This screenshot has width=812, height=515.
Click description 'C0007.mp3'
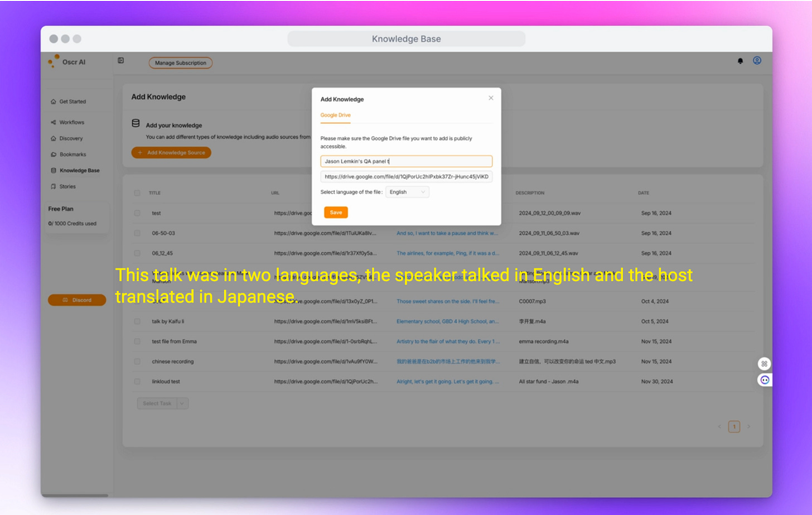click(533, 301)
